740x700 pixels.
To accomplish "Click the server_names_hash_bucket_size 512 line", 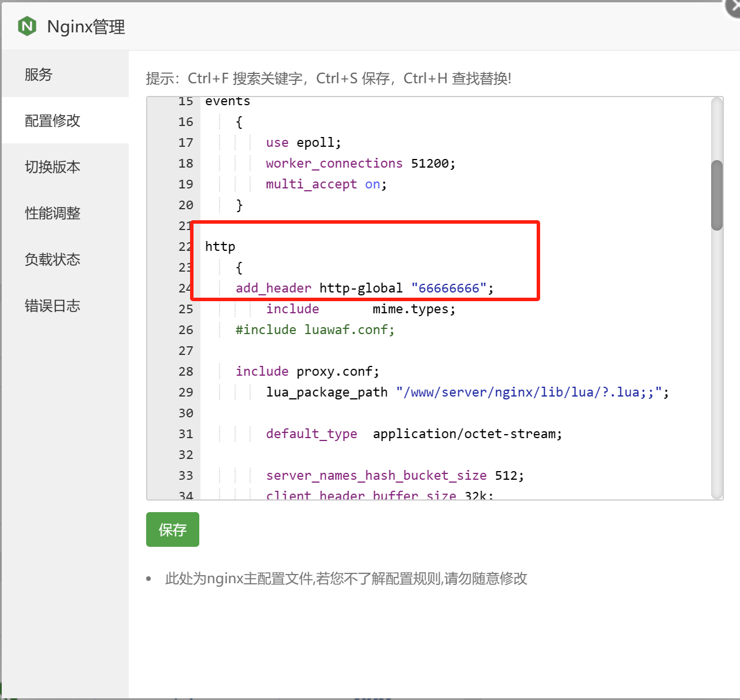I will click(x=395, y=476).
